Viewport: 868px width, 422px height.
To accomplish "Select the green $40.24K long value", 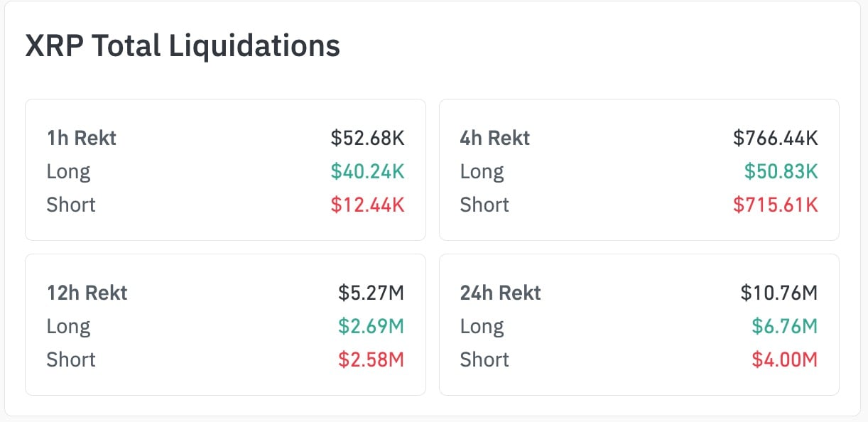I will [x=367, y=171].
